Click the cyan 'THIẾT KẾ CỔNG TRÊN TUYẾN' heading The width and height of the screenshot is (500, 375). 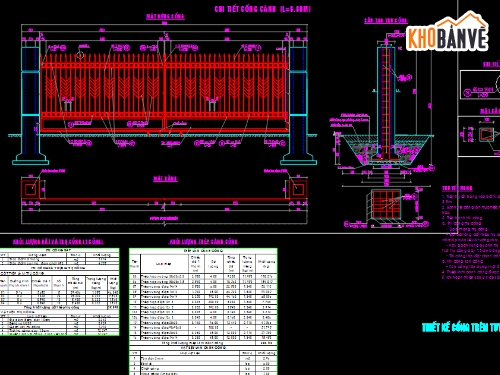[461, 327]
